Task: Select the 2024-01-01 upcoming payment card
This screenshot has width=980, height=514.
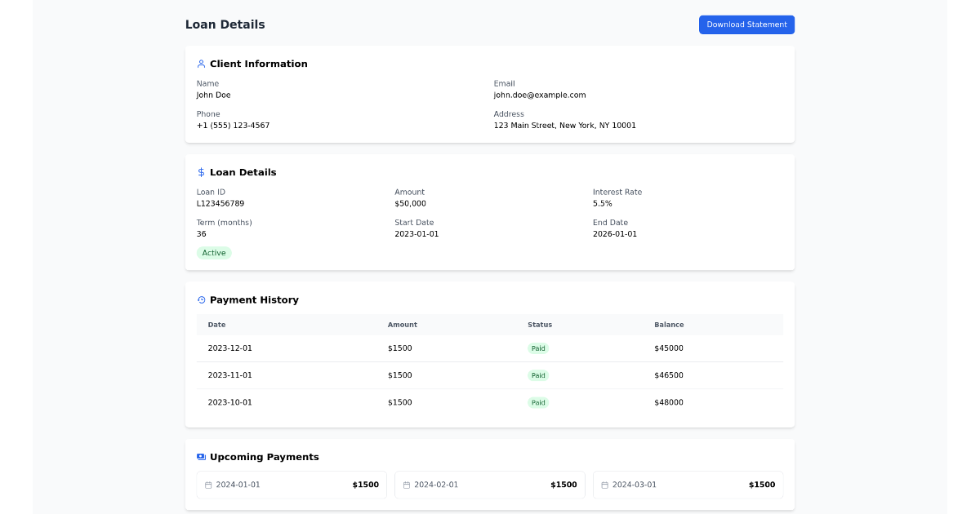Action: [x=292, y=485]
